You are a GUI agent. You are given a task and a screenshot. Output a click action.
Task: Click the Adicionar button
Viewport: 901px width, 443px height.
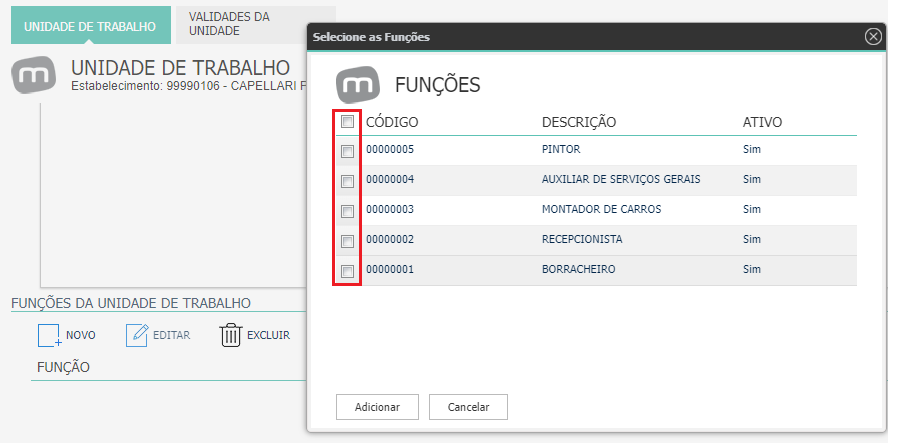click(x=377, y=407)
